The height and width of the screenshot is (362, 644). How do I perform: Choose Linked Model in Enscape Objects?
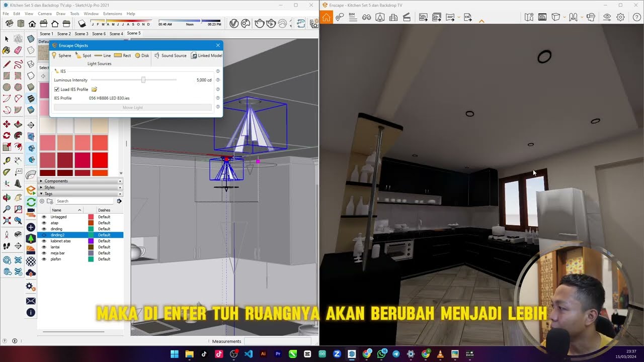point(206,55)
